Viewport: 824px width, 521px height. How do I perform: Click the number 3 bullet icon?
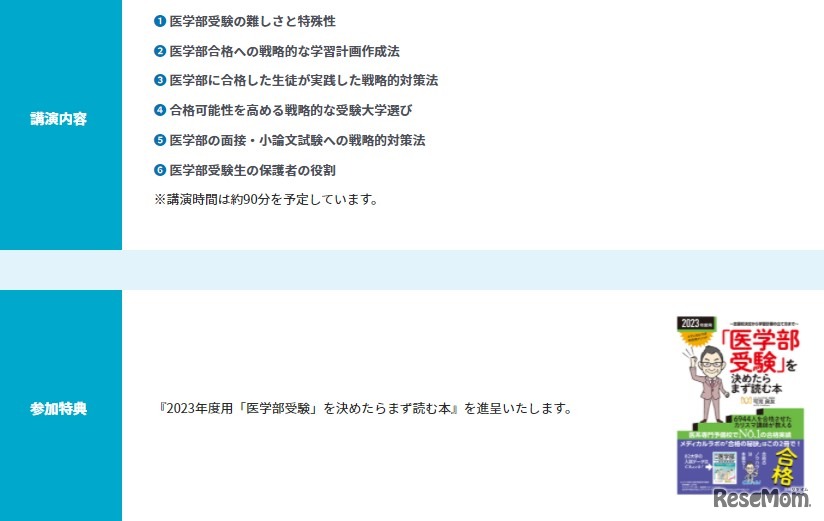point(160,80)
